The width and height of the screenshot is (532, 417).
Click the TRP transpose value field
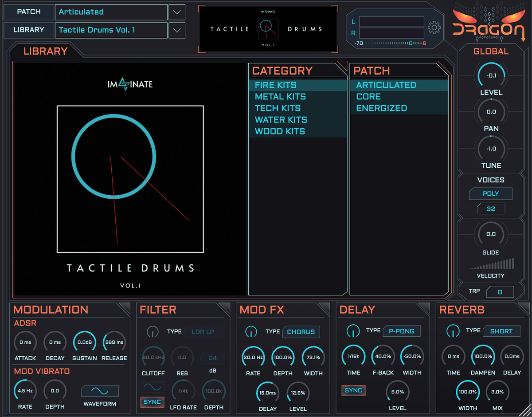pos(500,292)
